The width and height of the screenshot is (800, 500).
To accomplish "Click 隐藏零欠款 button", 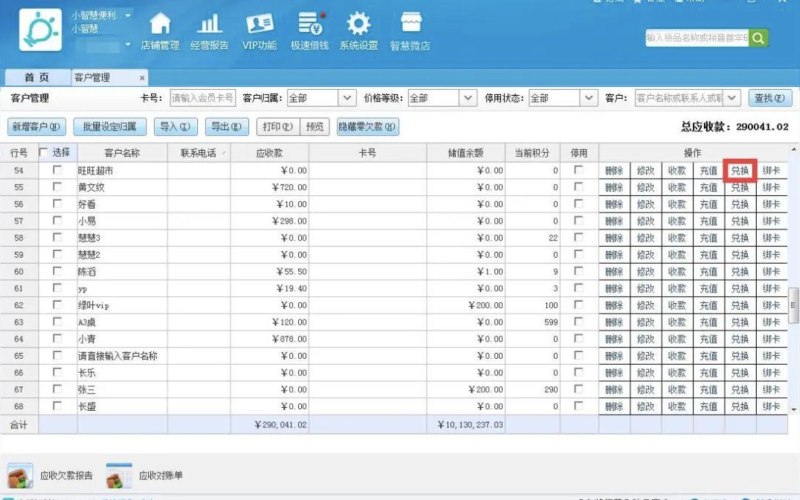I will point(367,127).
